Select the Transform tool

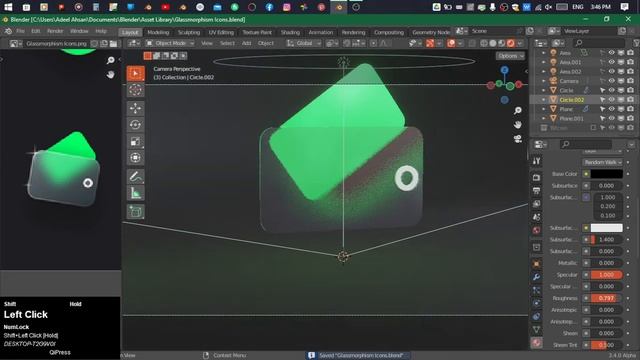[x=136, y=158]
